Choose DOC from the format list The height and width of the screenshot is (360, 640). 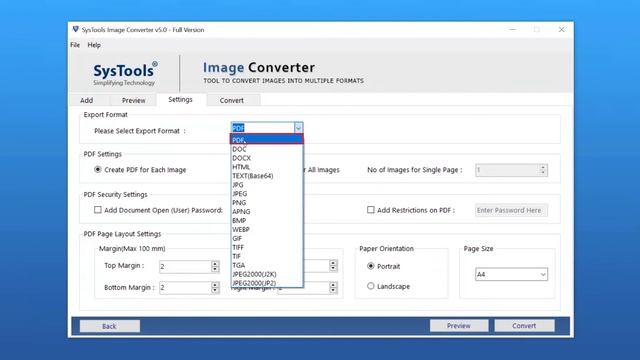267,149
